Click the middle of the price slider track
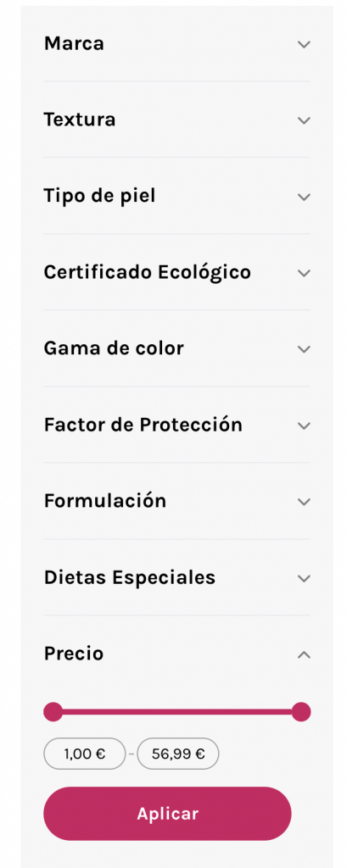 coord(176,712)
